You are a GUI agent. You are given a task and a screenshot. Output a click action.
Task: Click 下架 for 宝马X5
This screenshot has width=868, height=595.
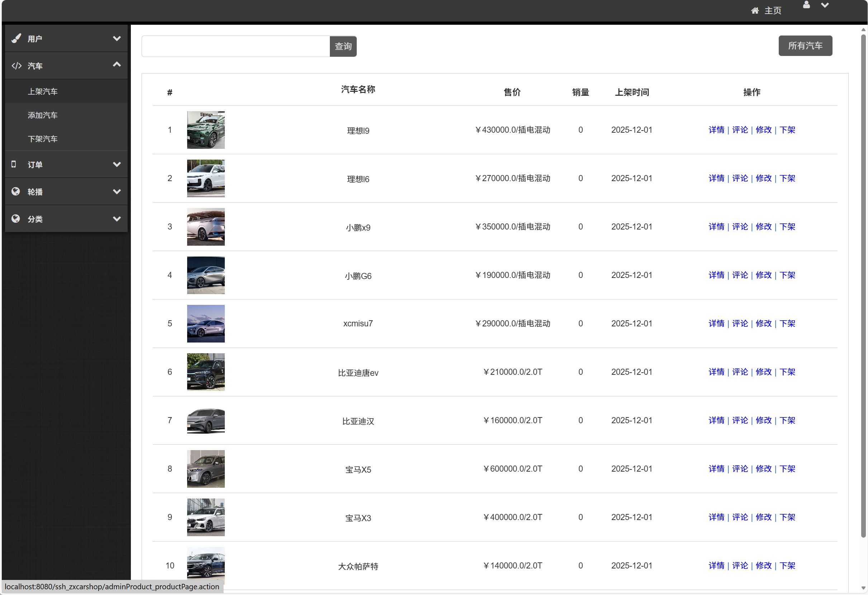tap(787, 468)
